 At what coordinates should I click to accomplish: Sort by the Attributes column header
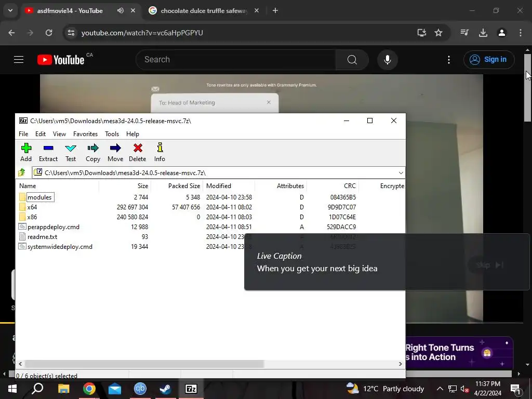point(281,186)
